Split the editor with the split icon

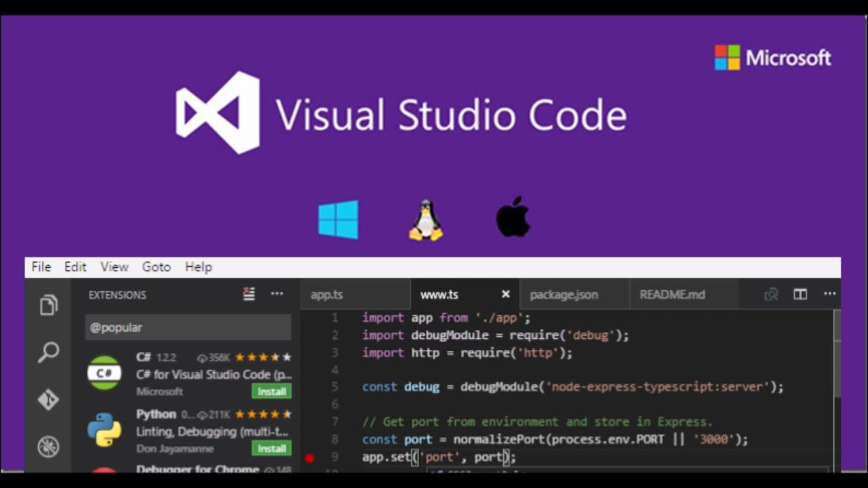tap(800, 294)
